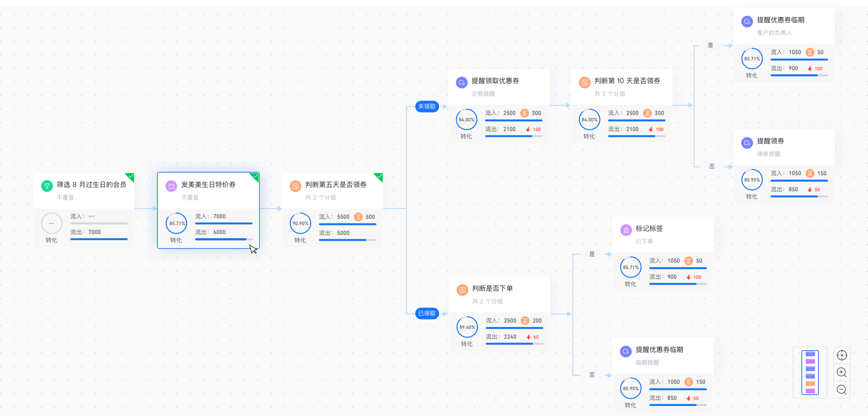Click the purple tag icon on 标记标签
868x416 pixels.
626,230
